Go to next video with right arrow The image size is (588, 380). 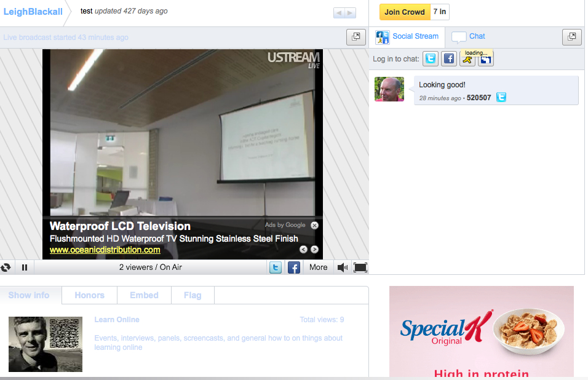(350, 13)
